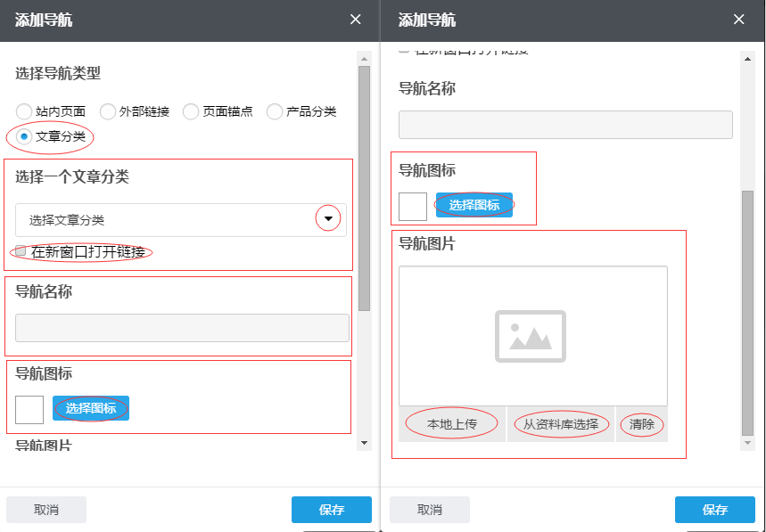The width and height of the screenshot is (766, 532).
Task: Select the 页面锚点 radio button
Action: click(x=190, y=111)
